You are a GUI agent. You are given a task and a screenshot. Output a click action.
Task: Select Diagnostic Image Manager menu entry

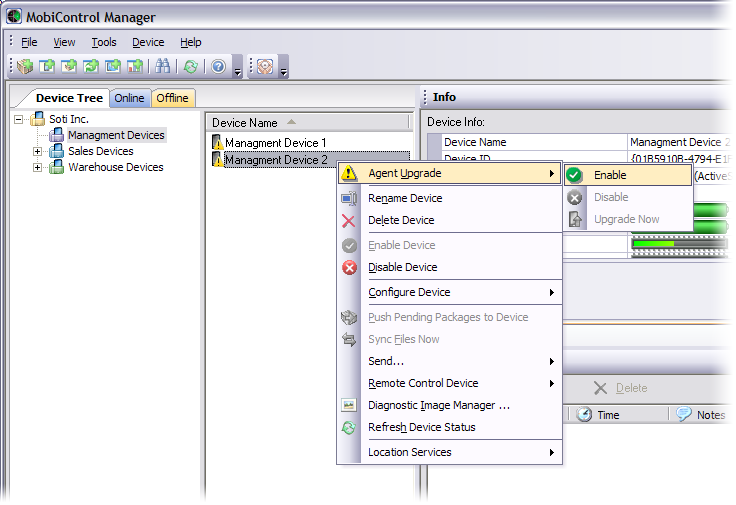coord(450,406)
